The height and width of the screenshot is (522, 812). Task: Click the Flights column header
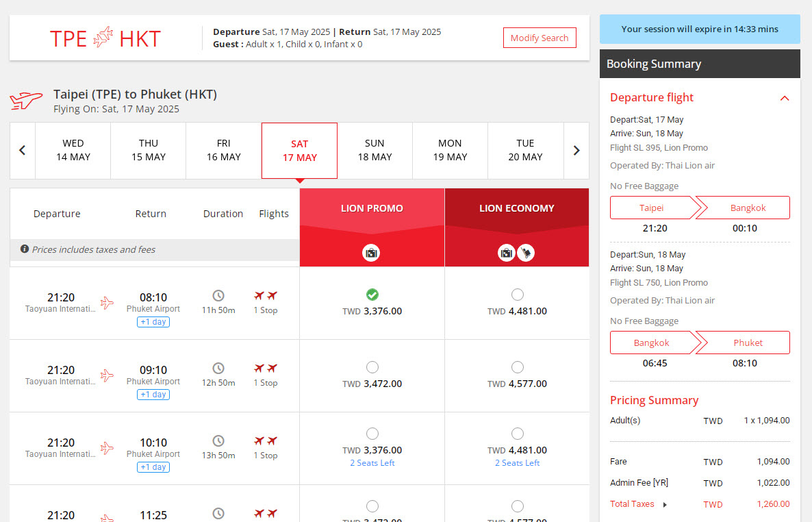(x=274, y=214)
